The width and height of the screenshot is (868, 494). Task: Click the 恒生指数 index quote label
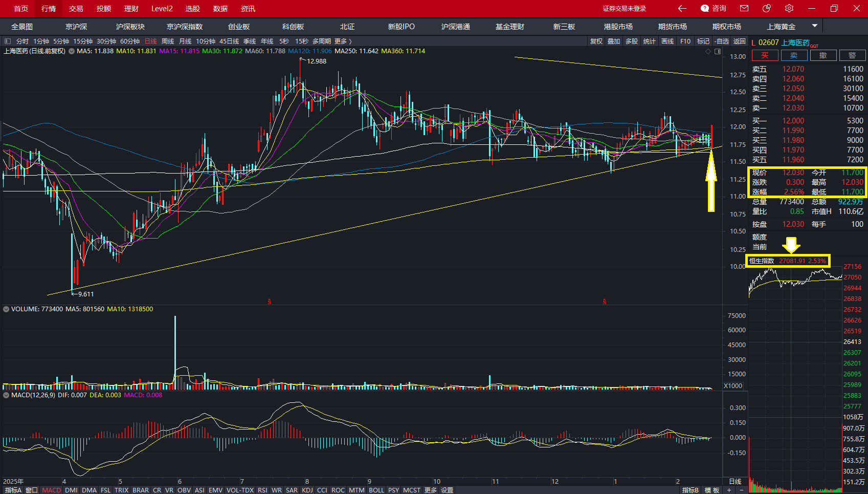(762, 261)
